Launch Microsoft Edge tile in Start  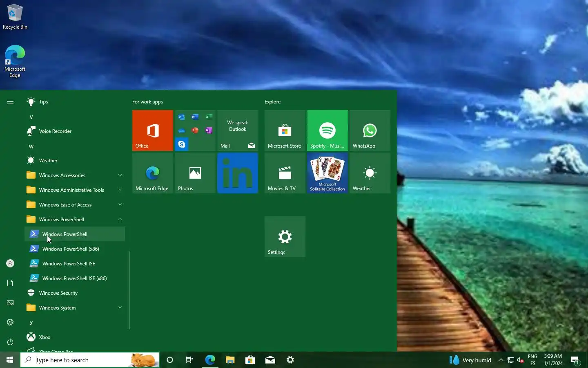pyautogui.click(x=153, y=173)
